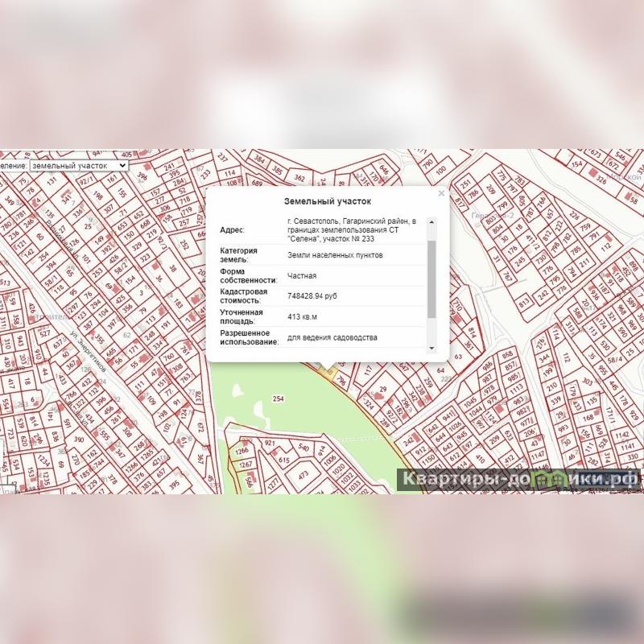Click the highlighted yellow parcel under popup

328,369
